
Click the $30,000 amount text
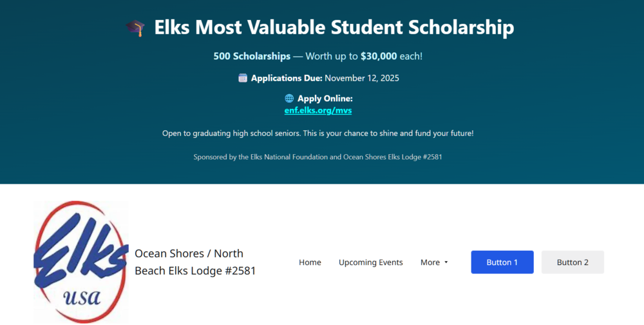[x=379, y=56]
